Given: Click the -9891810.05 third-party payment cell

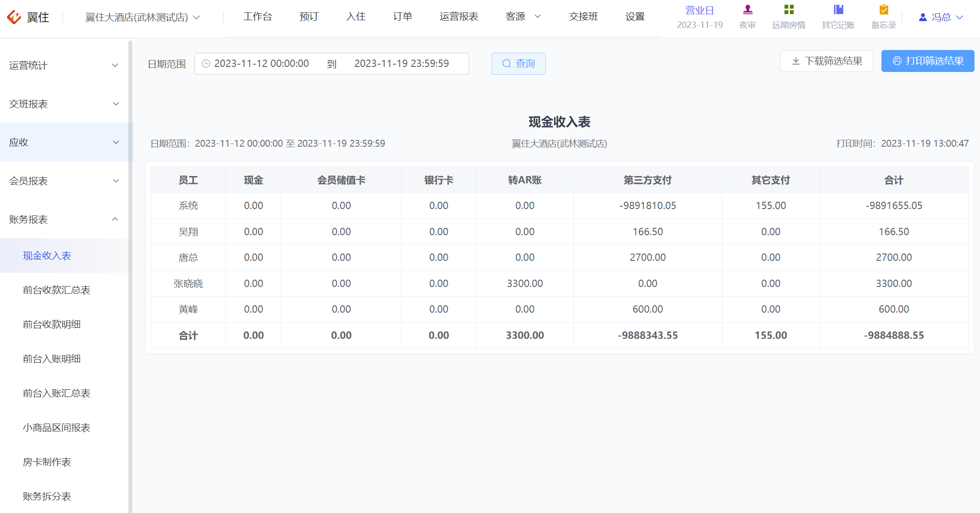Looking at the screenshot, I should point(648,205).
